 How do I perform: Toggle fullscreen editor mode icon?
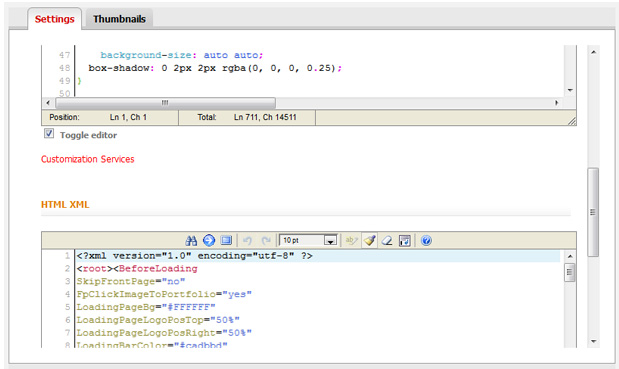point(226,240)
